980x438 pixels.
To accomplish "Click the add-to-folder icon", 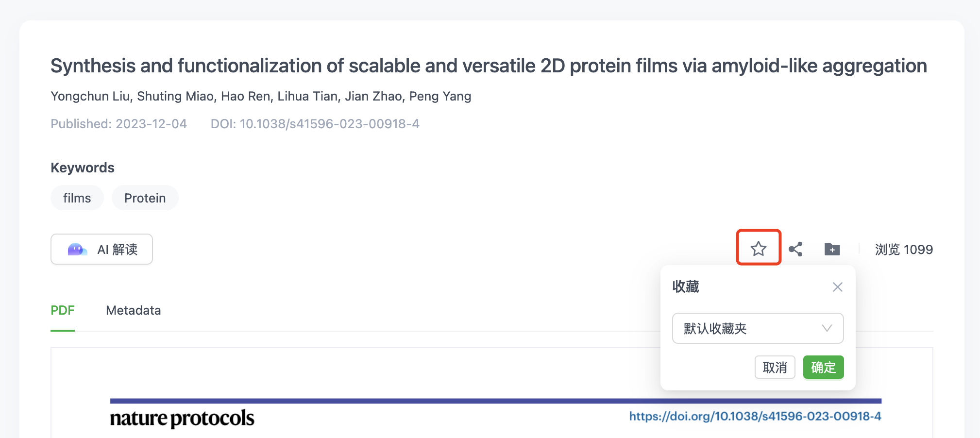I will click(x=832, y=249).
